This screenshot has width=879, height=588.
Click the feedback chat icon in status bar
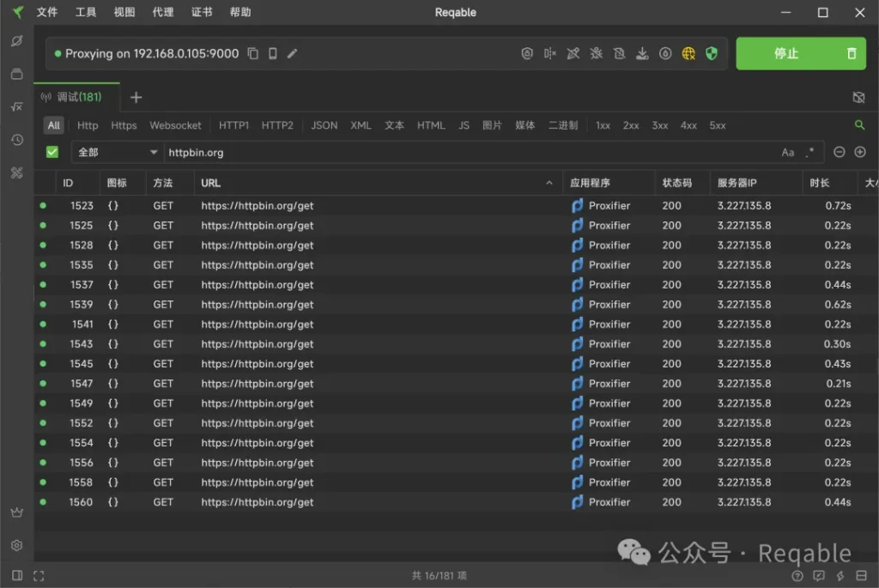pyautogui.click(x=819, y=576)
